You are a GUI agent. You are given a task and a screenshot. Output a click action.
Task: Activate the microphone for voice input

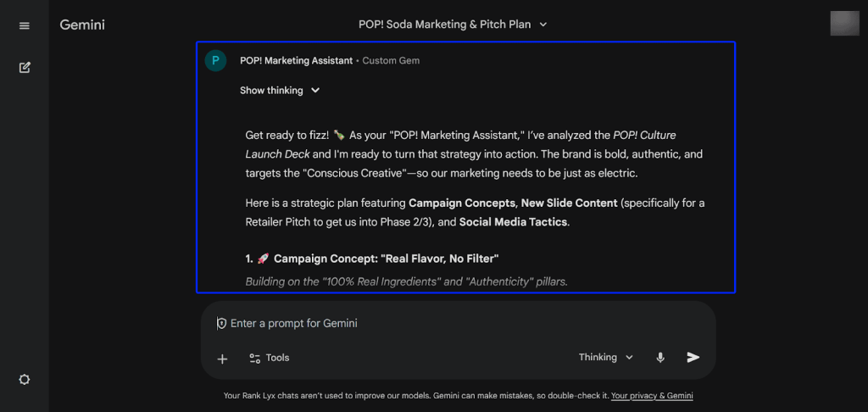click(x=660, y=358)
